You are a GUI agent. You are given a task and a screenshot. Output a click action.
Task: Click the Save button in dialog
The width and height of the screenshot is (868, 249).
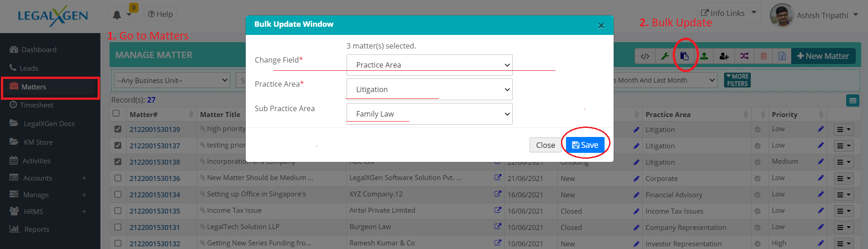[585, 145]
